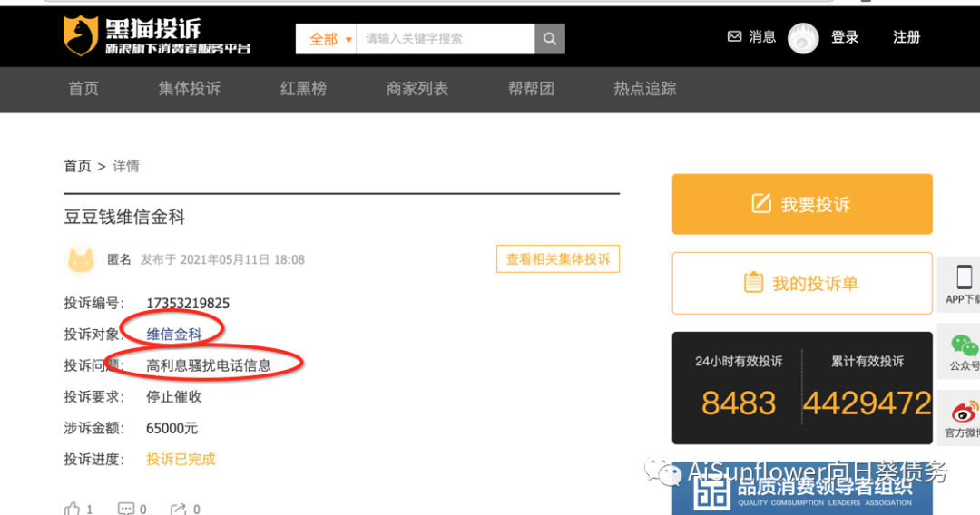Click the publish date 2021年05月11日 18:08

[242, 259]
